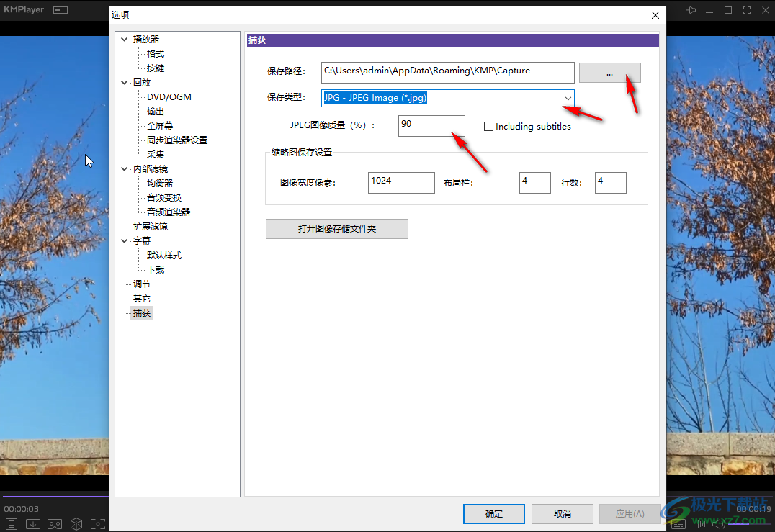
Task: Select 字幕 in the options tree
Action: click(x=142, y=241)
